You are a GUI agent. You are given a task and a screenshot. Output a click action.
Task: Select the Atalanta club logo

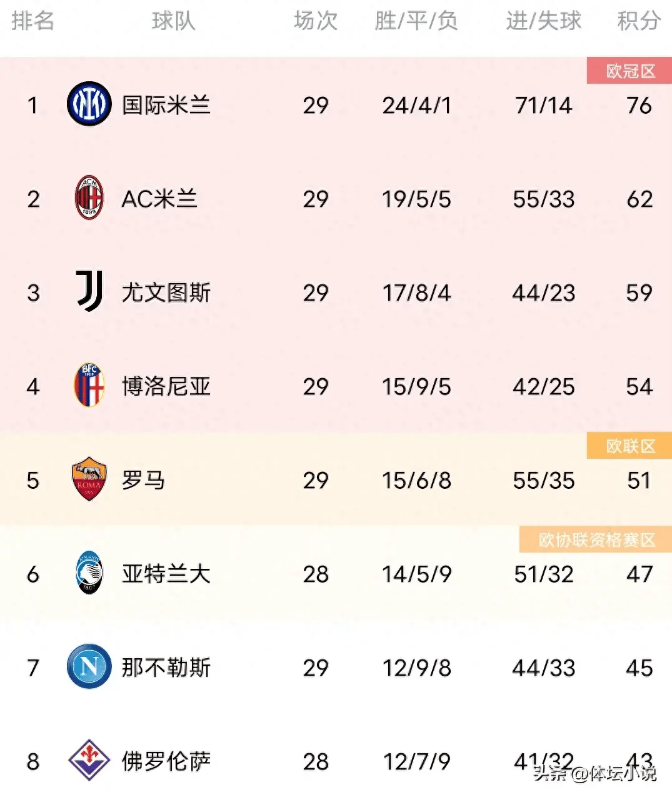coord(89,573)
